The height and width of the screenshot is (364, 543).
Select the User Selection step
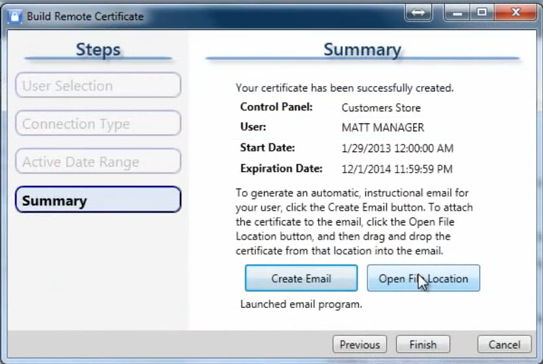click(98, 85)
